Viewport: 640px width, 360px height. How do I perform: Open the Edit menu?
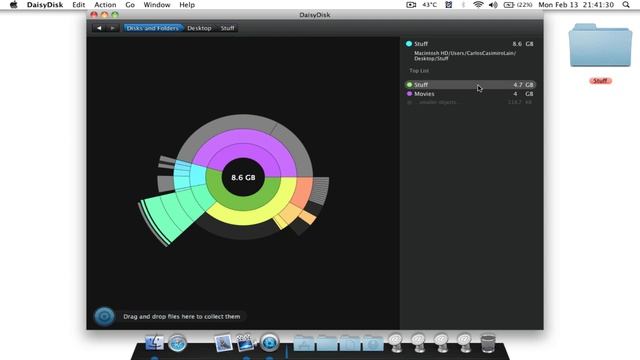tap(78, 5)
